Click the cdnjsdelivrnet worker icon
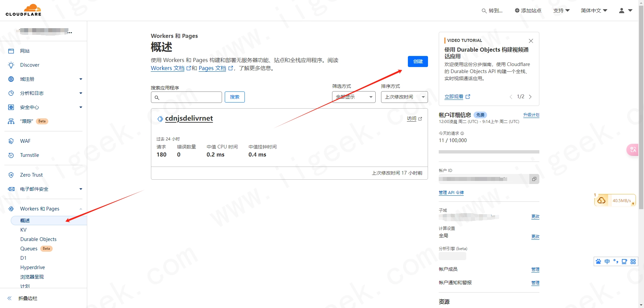644x308 pixels. pos(160,119)
